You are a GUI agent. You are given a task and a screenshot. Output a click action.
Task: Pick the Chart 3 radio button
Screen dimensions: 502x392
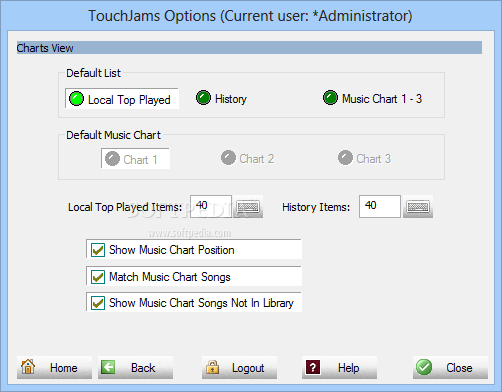pos(364,158)
